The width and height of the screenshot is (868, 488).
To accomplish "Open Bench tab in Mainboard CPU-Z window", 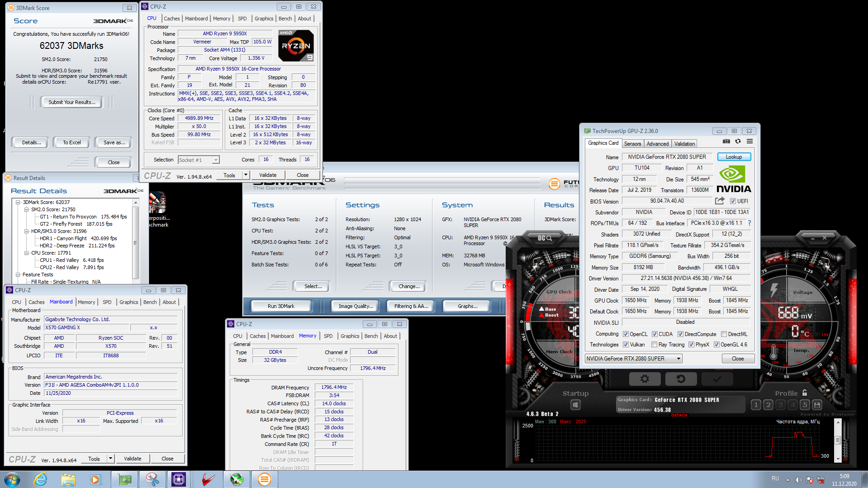I will coord(150,302).
